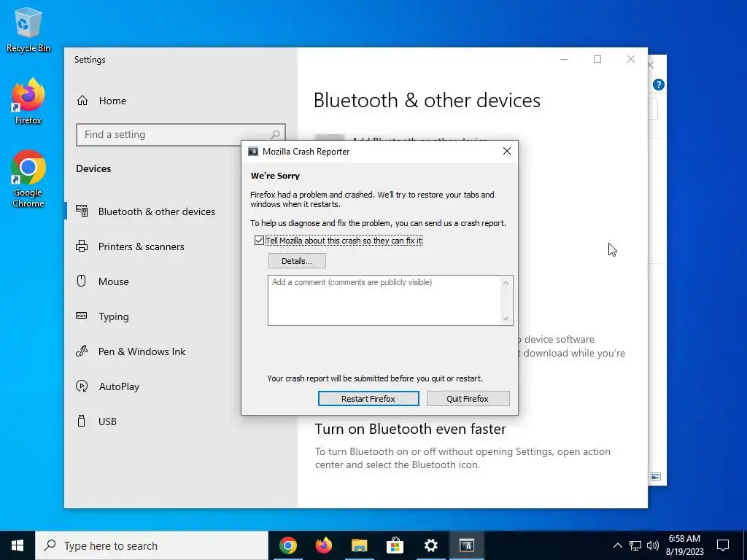The height and width of the screenshot is (560, 747).
Task: Click Mozilla Crash Reporter title bar icon
Action: (253, 152)
